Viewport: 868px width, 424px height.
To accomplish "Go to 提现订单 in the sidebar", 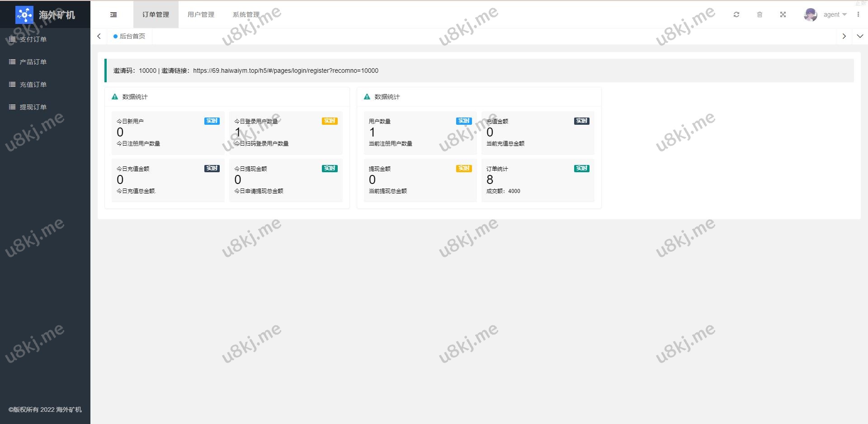I will pos(33,107).
